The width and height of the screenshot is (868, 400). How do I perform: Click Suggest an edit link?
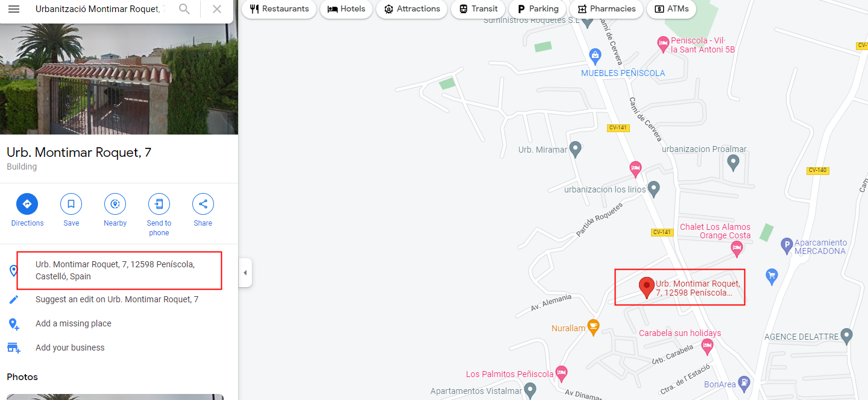[x=117, y=299]
